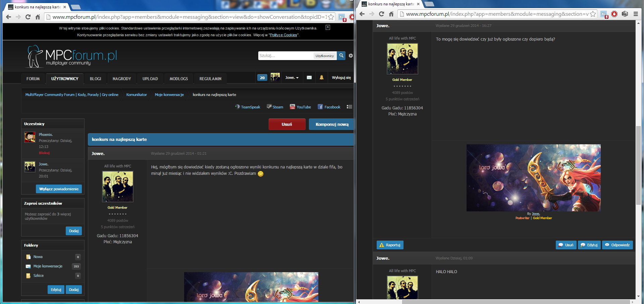
Task: Open the Jowe. user dropdown menu
Action: coord(292,78)
